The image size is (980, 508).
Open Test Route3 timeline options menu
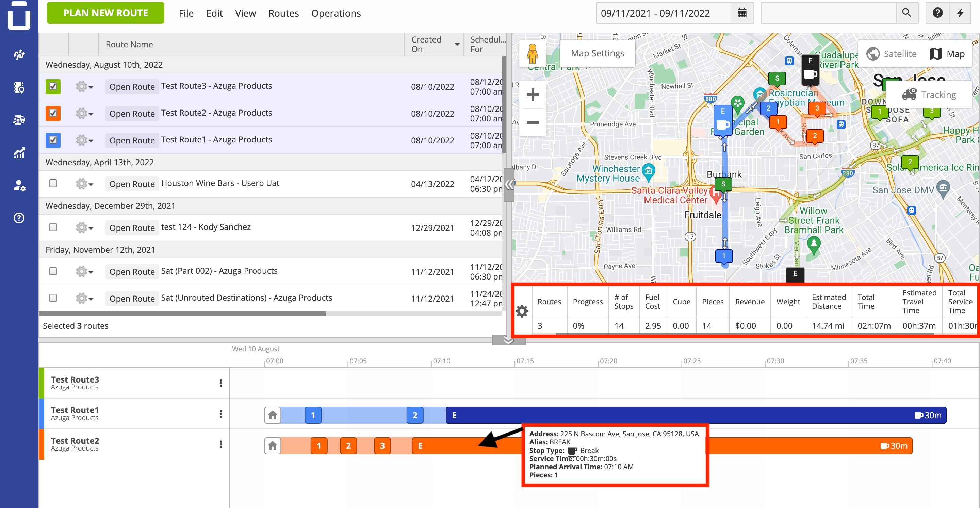point(220,383)
